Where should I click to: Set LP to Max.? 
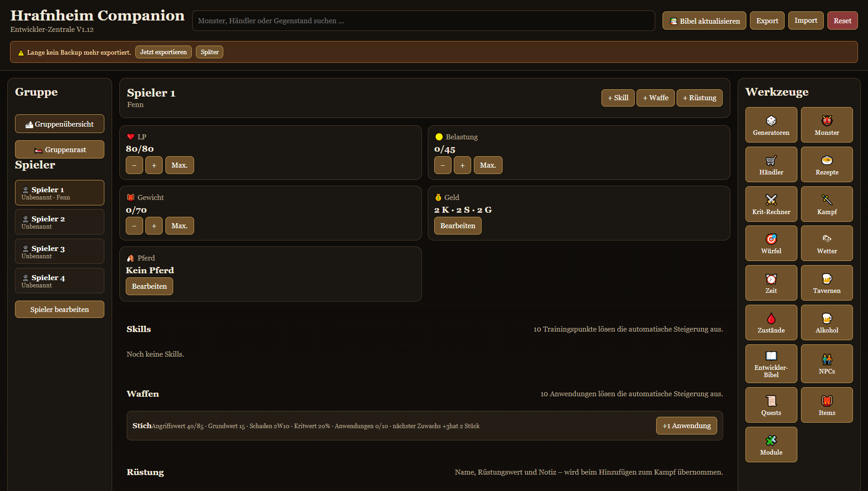[x=180, y=165]
